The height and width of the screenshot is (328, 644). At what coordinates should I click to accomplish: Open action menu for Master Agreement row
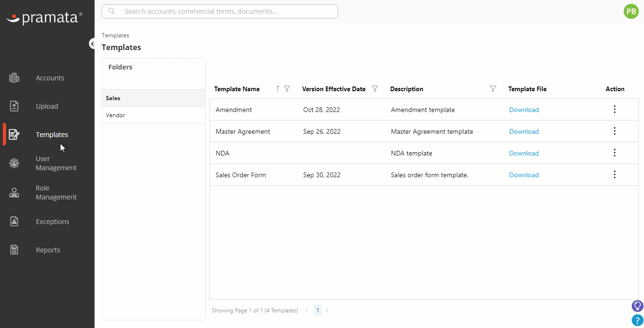pyautogui.click(x=615, y=131)
